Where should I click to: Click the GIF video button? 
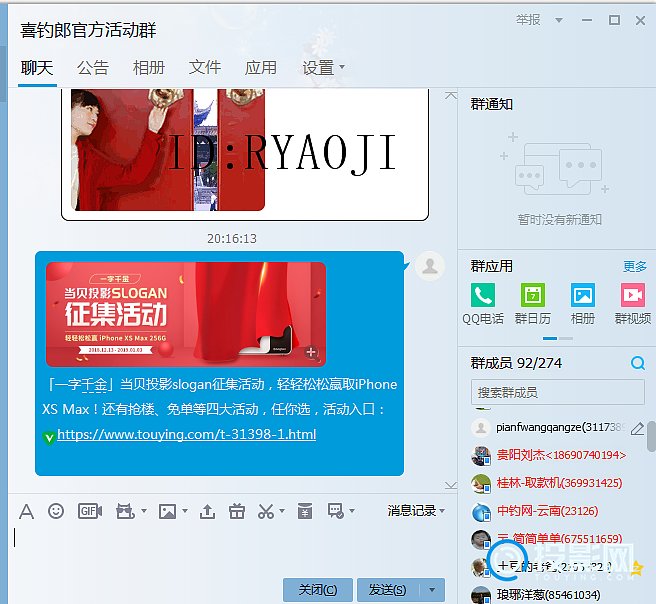(90, 511)
